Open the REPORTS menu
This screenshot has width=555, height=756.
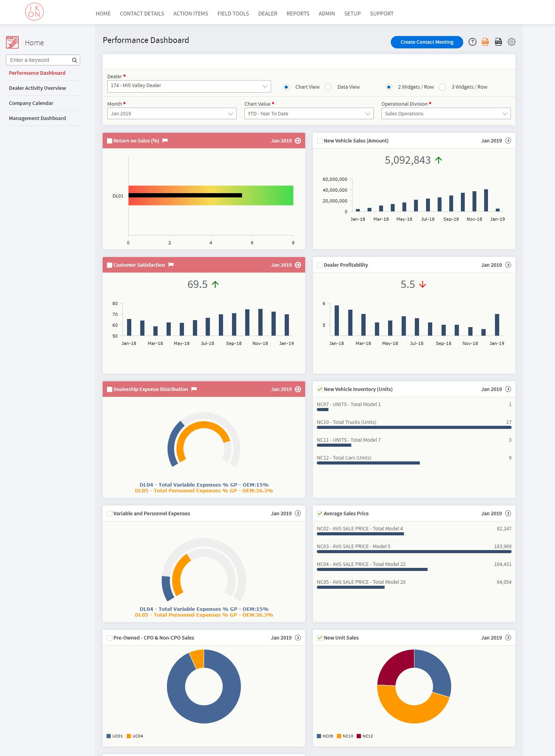tap(298, 14)
